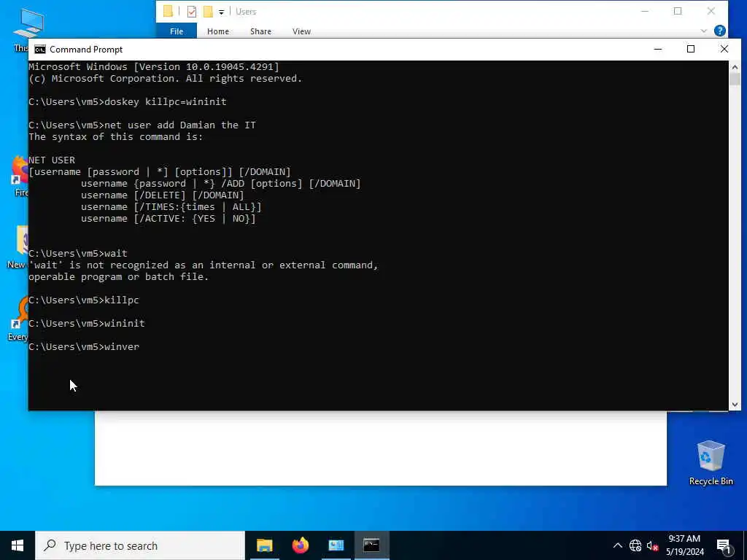Viewport: 747px width, 560px height.
Task: Click the Command Prompt scrollbar down arrow
Action: [734, 405]
